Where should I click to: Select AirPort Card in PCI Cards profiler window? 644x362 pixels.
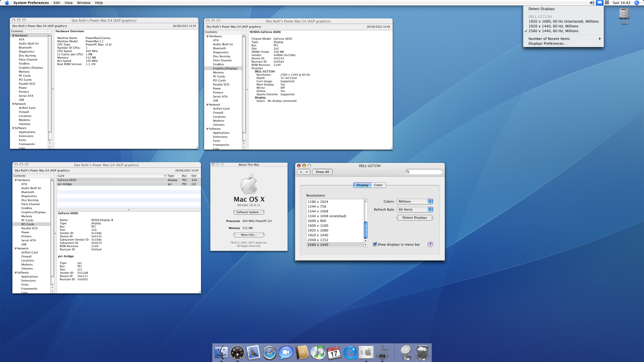[29, 253]
